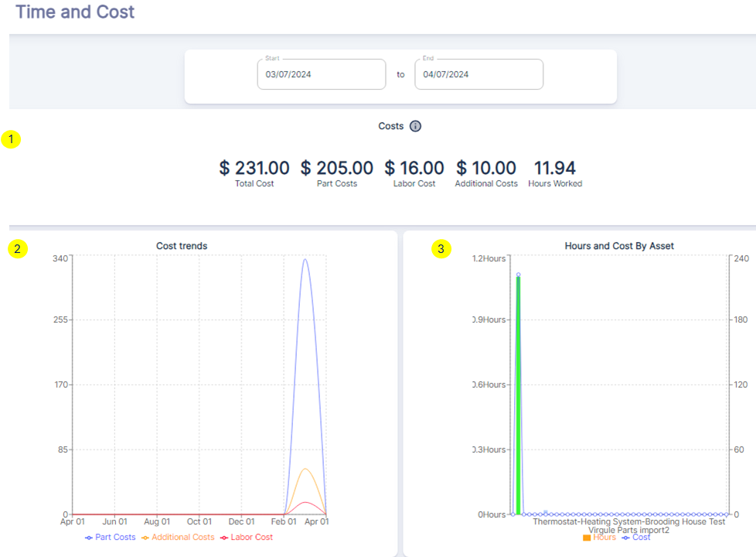756x557 pixels.
Task: Click the yellow marker numbered 1
Action: click(12, 140)
